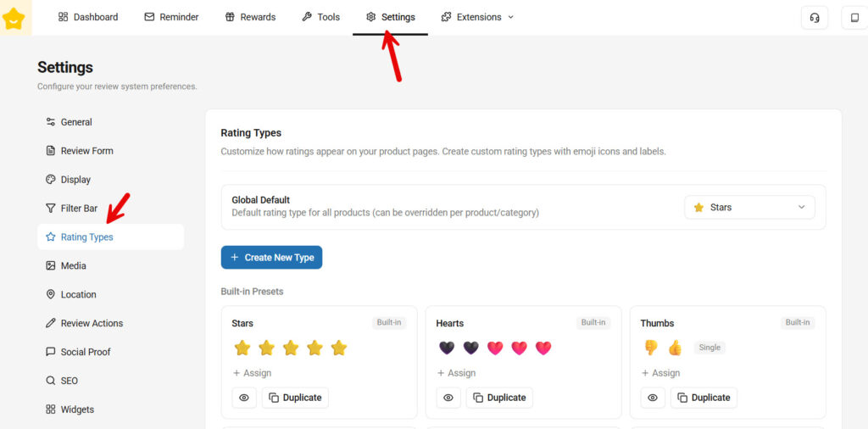The image size is (868, 429).
Task: Go to Display settings
Action: tap(111, 180)
